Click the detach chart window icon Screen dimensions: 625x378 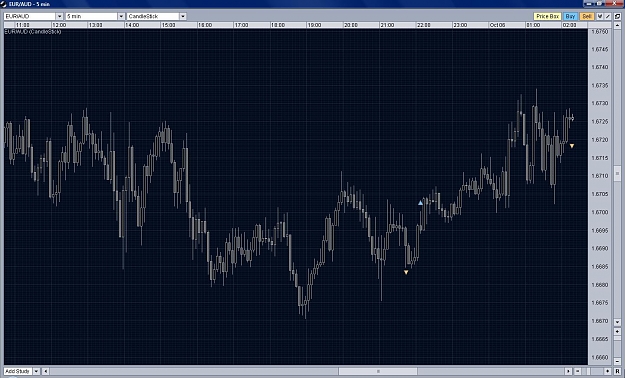pyautogui.click(x=617, y=16)
